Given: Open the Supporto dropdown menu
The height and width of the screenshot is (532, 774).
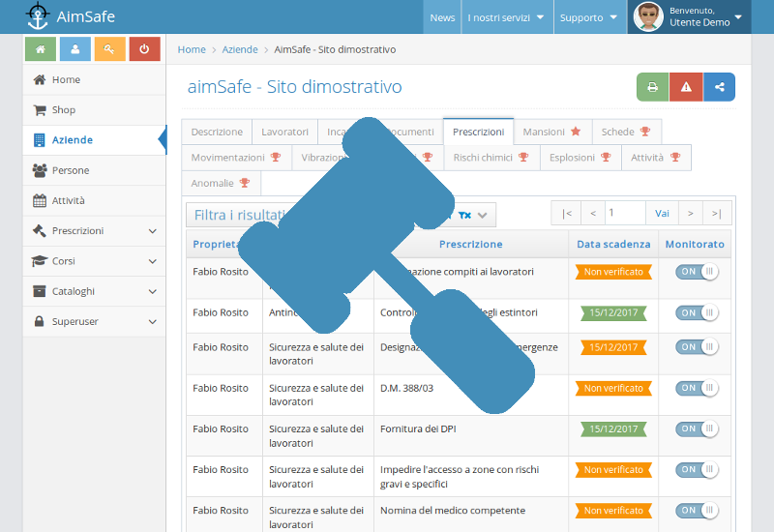Looking at the screenshot, I should [589, 17].
